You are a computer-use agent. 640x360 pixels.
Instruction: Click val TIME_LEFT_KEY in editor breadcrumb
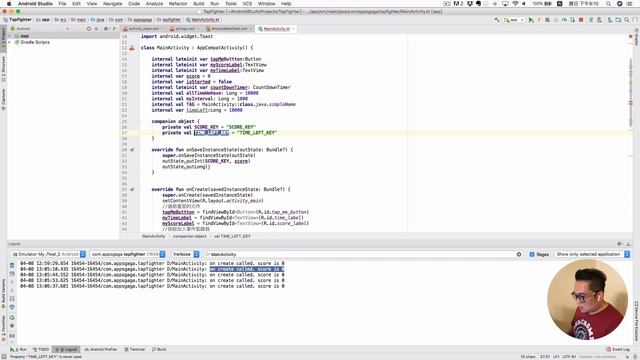coord(232,236)
